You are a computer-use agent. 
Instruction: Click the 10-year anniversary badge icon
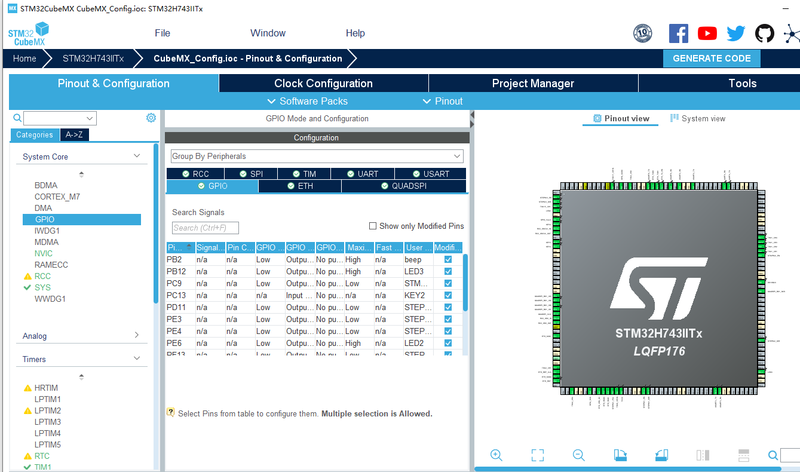643,34
